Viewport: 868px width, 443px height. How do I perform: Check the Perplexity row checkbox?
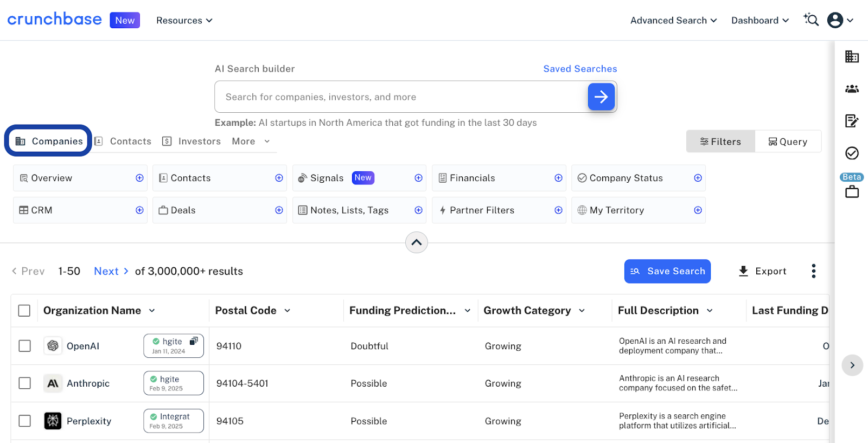[x=24, y=421]
